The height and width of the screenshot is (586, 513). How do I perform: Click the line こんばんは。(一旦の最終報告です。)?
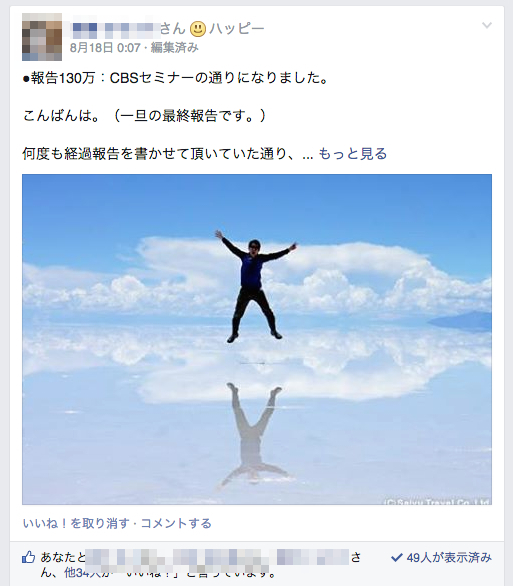click(x=144, y=116)
